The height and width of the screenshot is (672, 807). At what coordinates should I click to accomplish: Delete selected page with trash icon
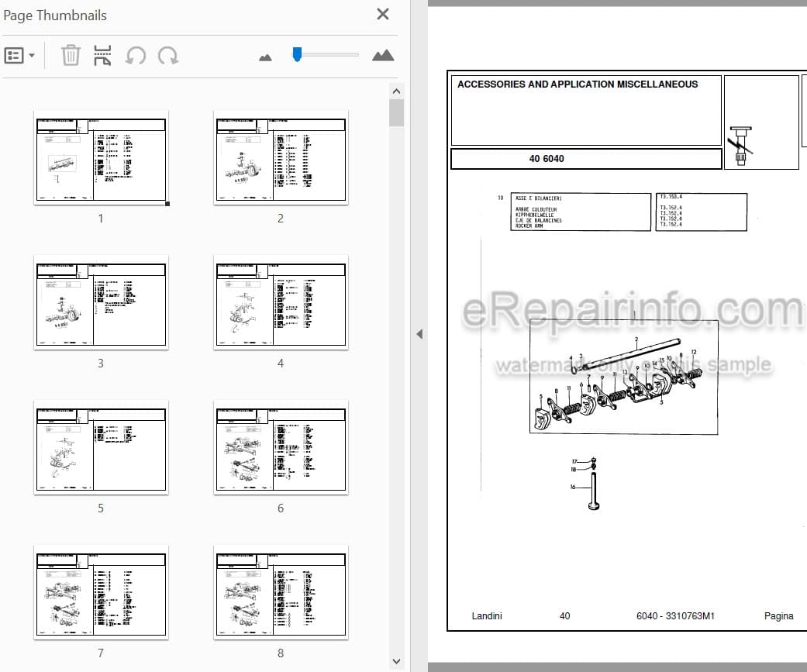coord(71,55)
